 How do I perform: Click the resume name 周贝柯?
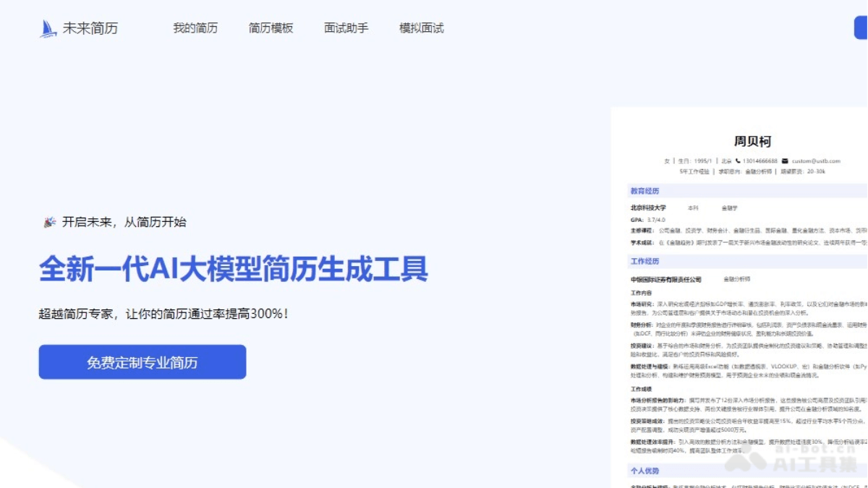pyautogui.click(x=752, y=142)
